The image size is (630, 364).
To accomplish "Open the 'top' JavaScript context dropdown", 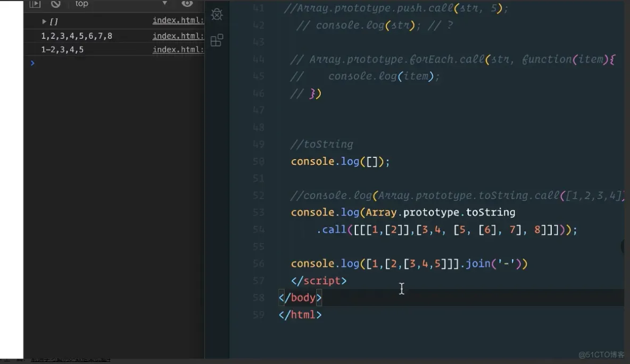I will pos(121,4).
